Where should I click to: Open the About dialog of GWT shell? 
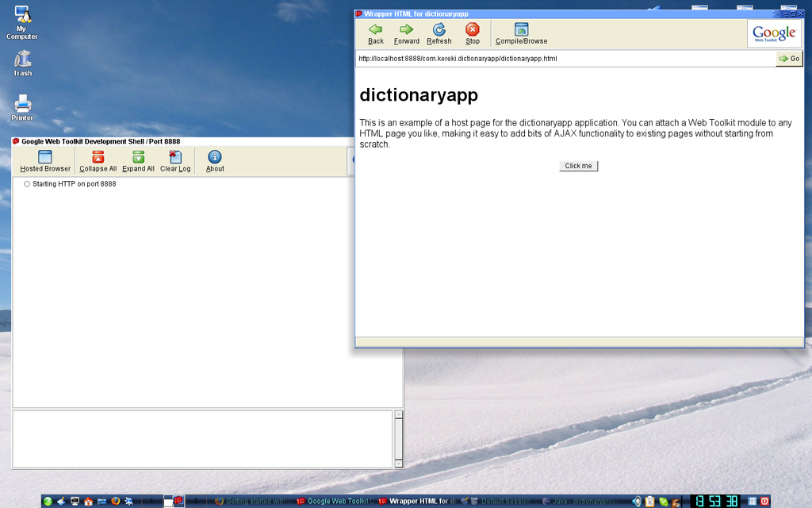pyautogui.click(x=215, y=161)
